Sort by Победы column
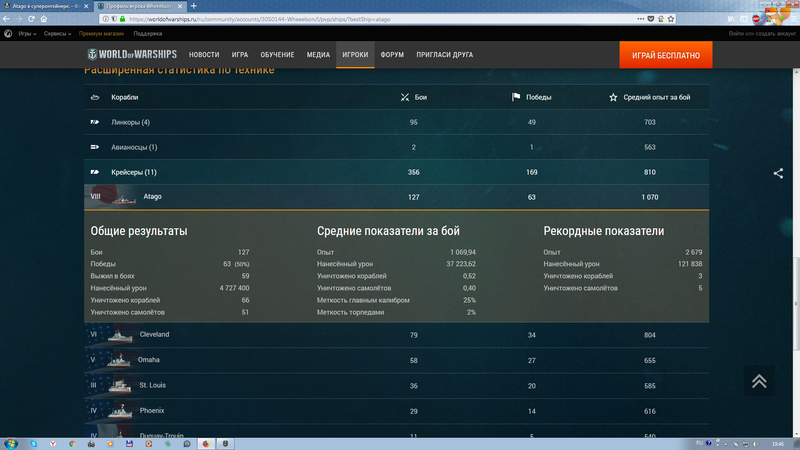800x450 pixels. pos(532,97)
